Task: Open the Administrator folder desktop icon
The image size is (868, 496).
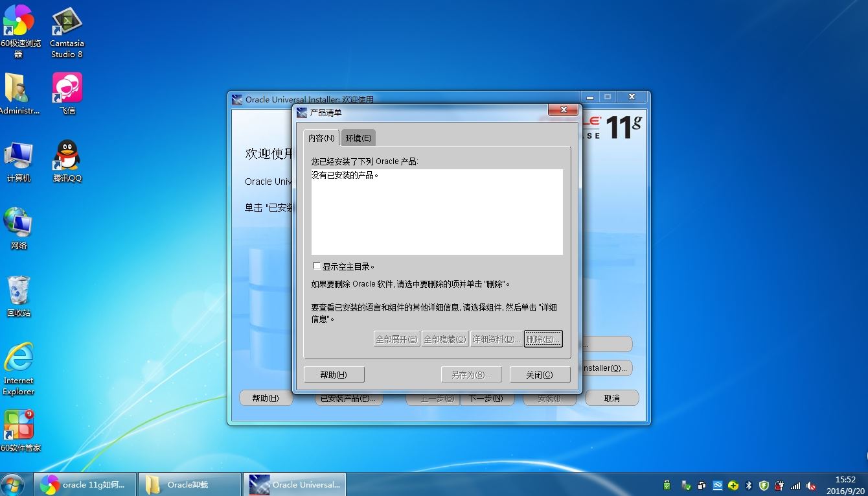Action: click(x=18, y=93)
